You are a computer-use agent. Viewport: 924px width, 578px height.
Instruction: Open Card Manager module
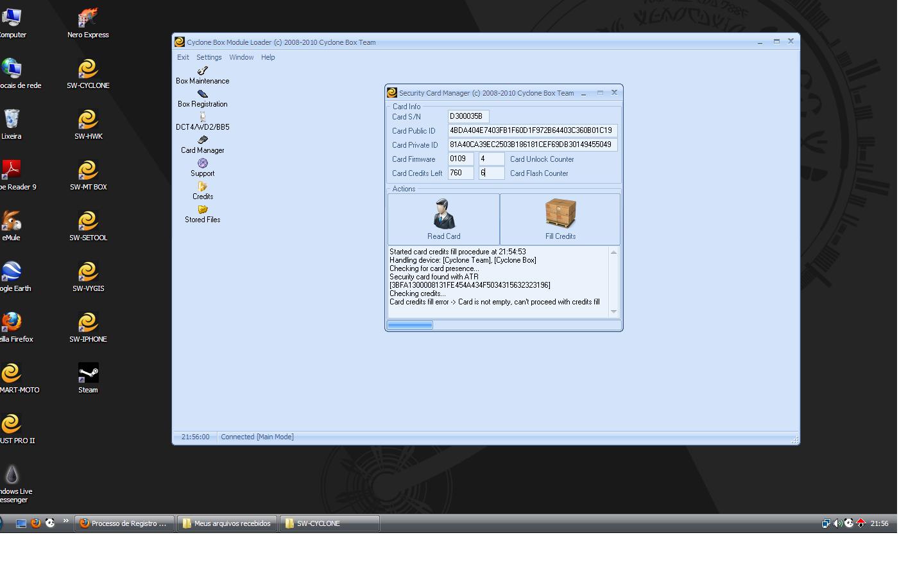202,144
